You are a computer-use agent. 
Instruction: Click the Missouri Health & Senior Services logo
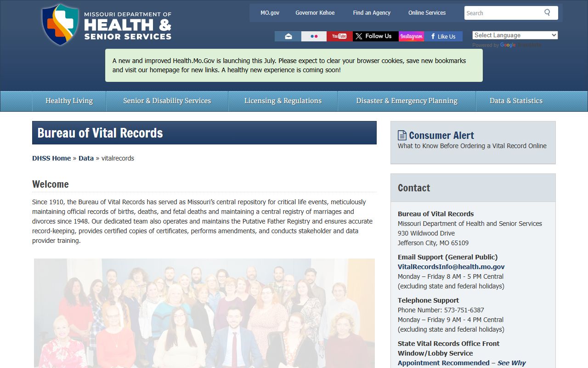[107, 25]
